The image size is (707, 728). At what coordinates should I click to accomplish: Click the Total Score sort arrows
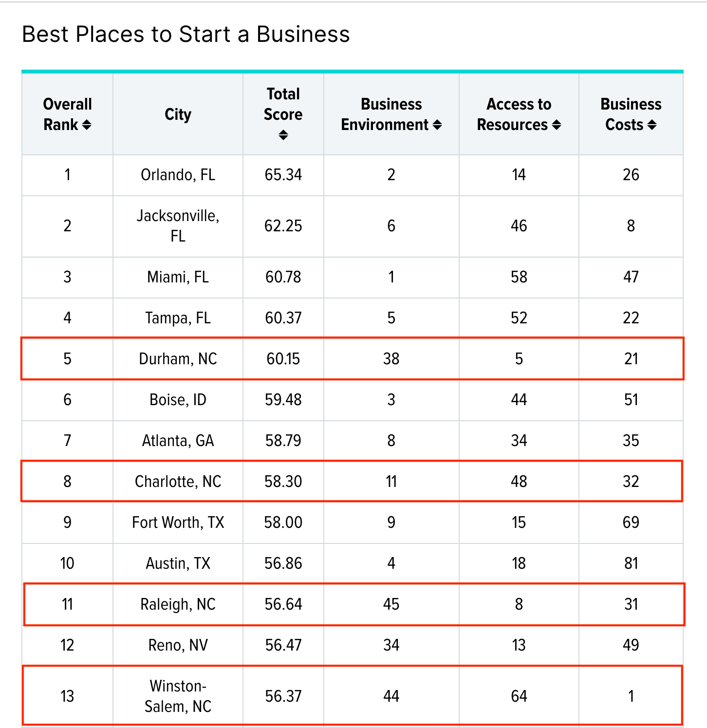283,135
